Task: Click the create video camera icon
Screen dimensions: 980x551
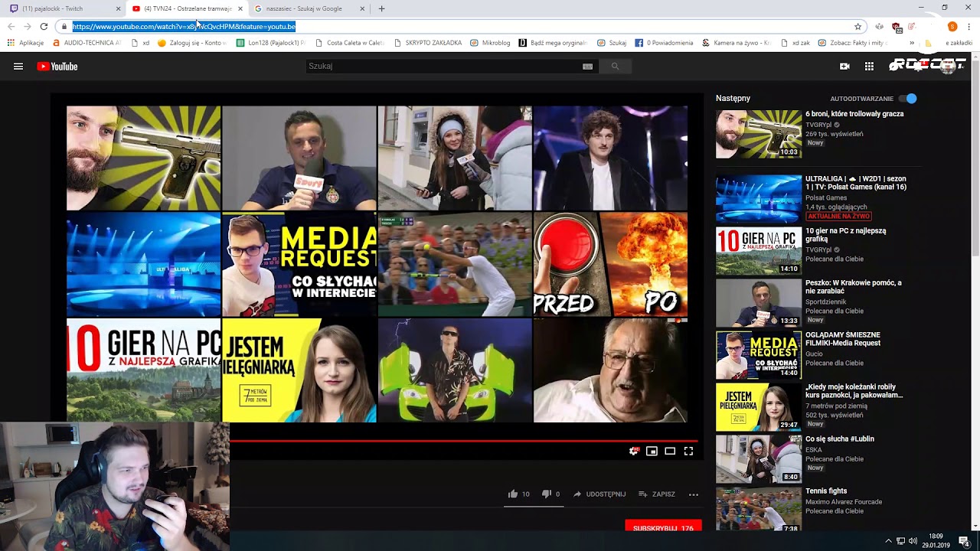Action: [844, 67]
